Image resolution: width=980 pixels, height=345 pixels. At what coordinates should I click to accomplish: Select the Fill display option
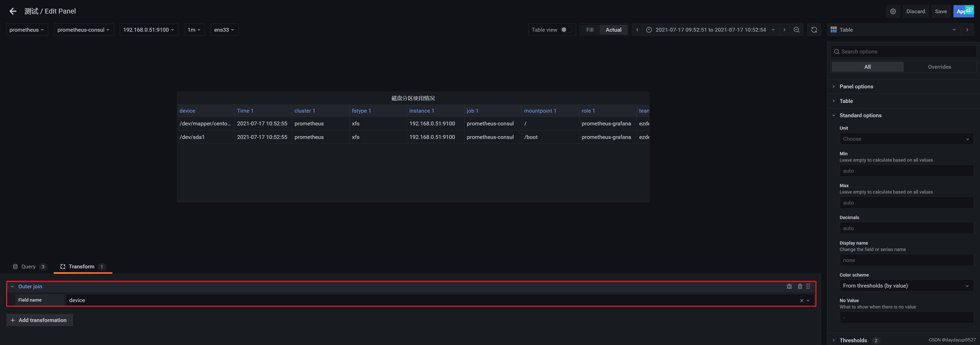pos(590,30)
